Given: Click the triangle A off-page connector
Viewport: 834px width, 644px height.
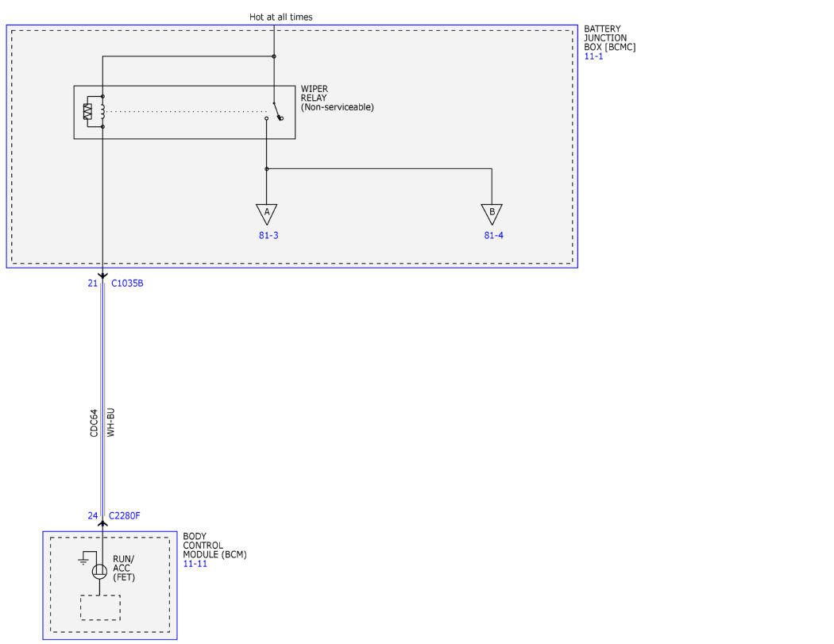Looking at the screenshot, I should [x=266, y=214].
